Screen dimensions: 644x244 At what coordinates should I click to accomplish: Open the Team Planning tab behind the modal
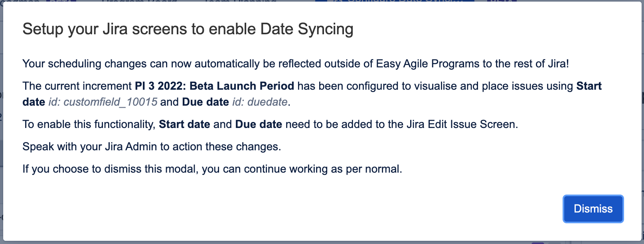240,1
